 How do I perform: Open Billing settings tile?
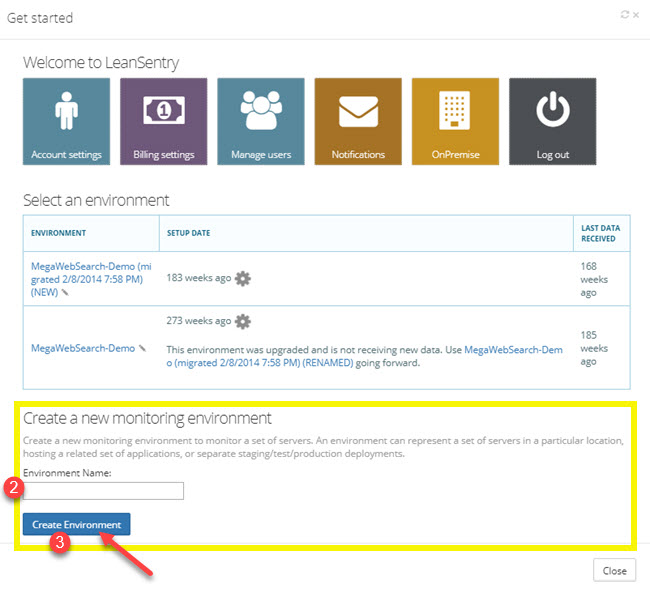(x=163, y=122)
